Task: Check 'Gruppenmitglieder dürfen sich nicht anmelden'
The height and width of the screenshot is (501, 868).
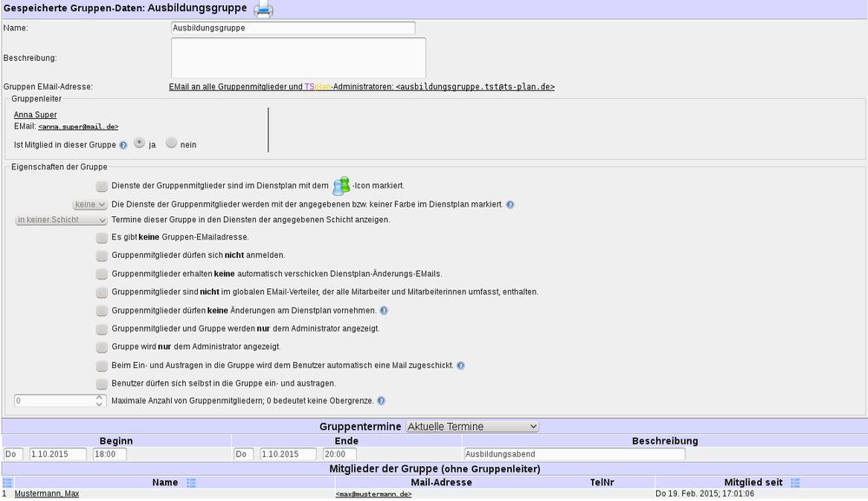Action: [102, 255]
